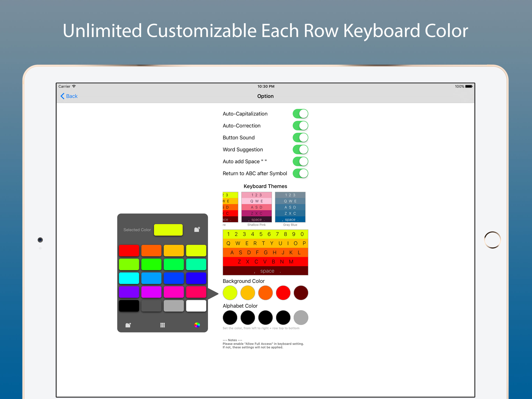Toggle Word Suggestion off

[x=300, y=149]
